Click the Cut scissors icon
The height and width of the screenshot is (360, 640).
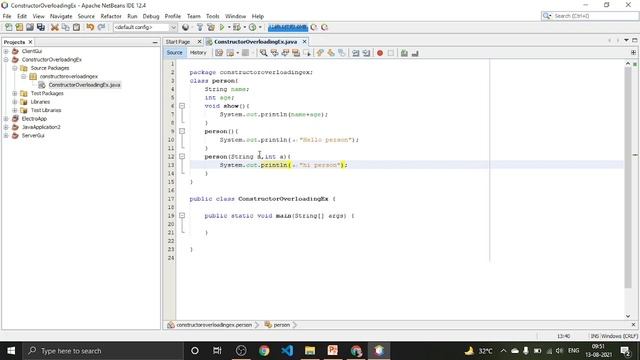55,27
